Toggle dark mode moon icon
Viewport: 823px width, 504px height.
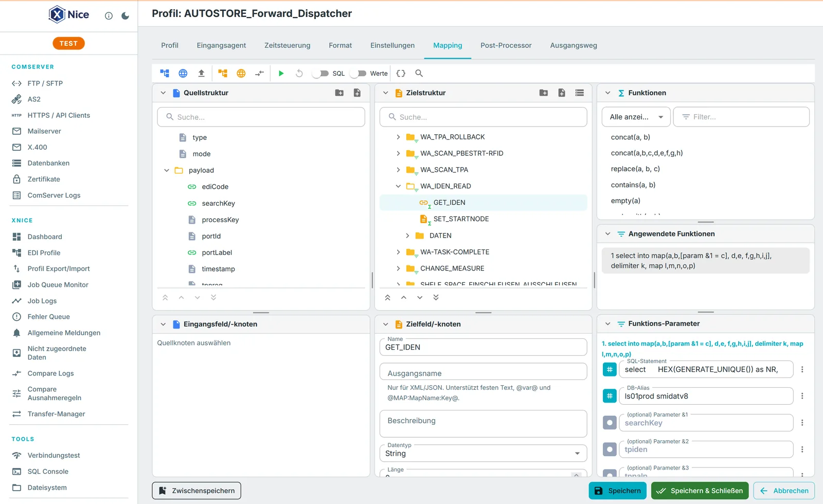(x=125, y=16)
